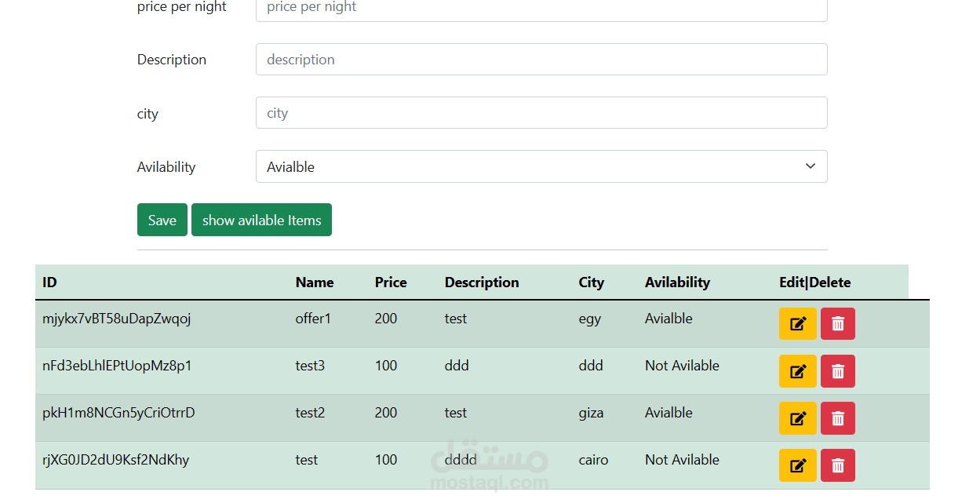Click into the description input field
This screenshot has height=503, width=980.
point(541,60)
